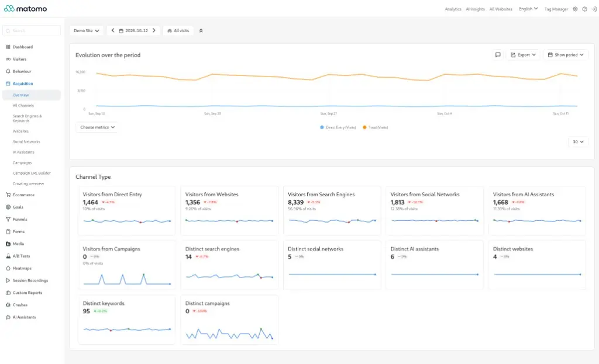Open the Dashboard menu icon
Screen dimensions: 599x364
pos(8,47)
